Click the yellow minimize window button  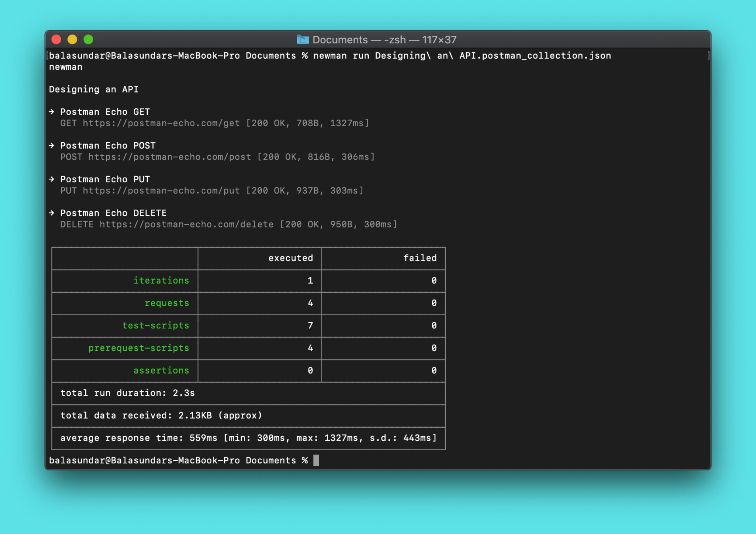72,40
